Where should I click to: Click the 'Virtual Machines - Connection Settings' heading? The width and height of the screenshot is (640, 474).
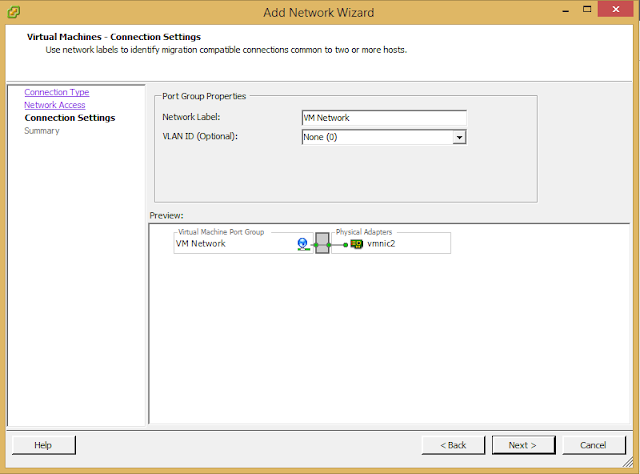[114, 37]
